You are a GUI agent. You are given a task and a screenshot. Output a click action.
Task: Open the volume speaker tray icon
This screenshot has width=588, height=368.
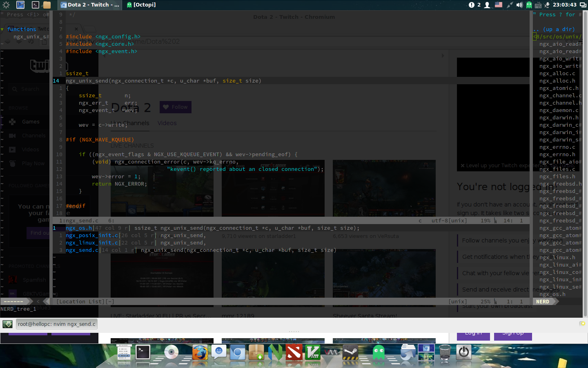point(519,5)
